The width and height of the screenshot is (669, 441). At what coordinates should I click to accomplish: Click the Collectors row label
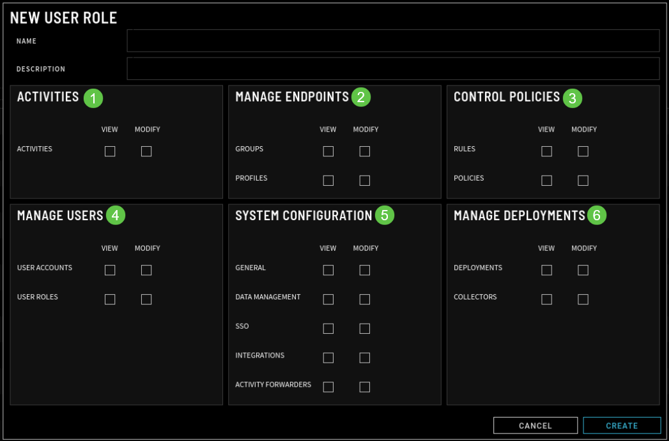(x=475, y=297)
